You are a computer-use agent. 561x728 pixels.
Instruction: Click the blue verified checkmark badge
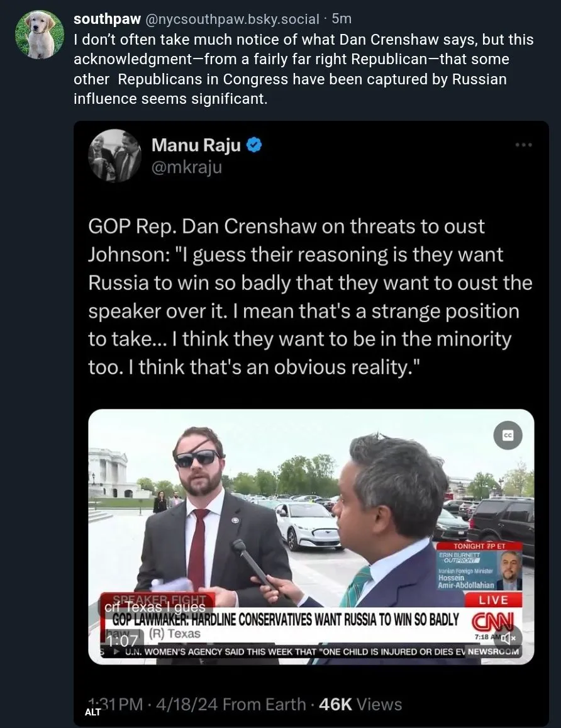coord(254,145)
